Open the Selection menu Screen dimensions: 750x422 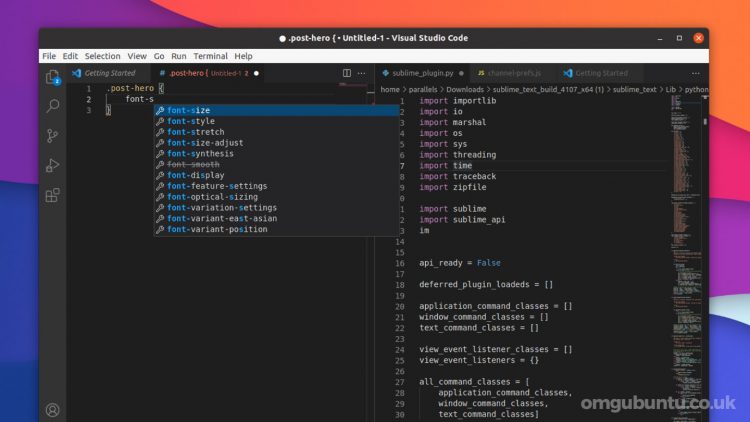click(102, 56)
